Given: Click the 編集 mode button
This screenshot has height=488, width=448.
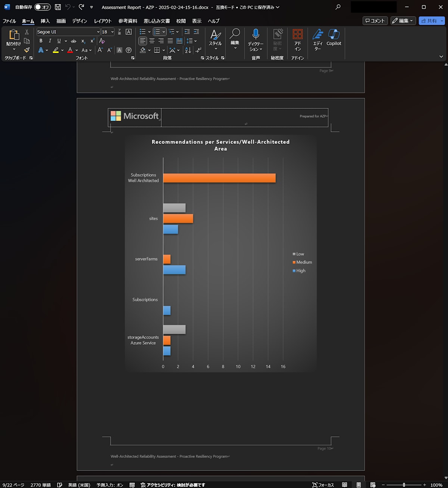Looking at the screenshot, I should 403,21.
